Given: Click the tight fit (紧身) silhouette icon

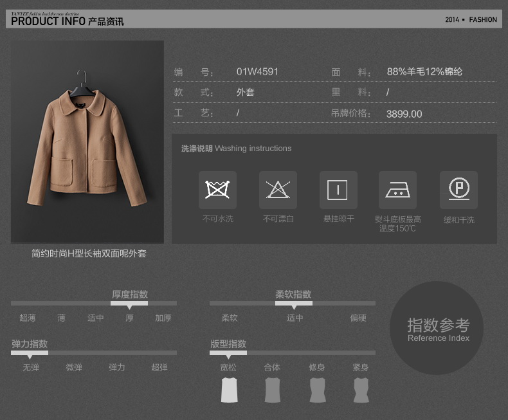Looking at the screenshot, I should point(361,390).
